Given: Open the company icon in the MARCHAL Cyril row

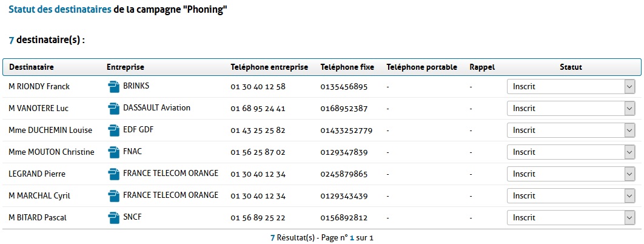Looking at the screenshot, I should [x=113, y=196].
